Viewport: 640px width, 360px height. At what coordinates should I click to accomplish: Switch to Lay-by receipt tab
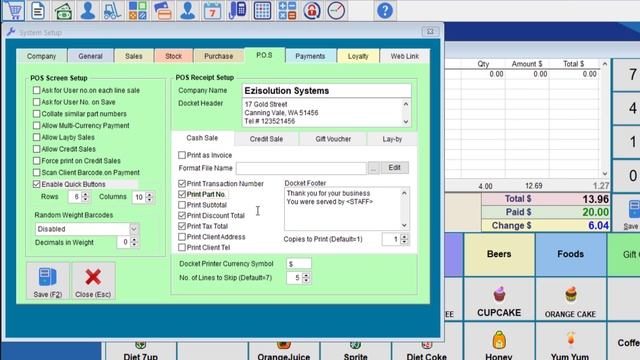(392, 139)
